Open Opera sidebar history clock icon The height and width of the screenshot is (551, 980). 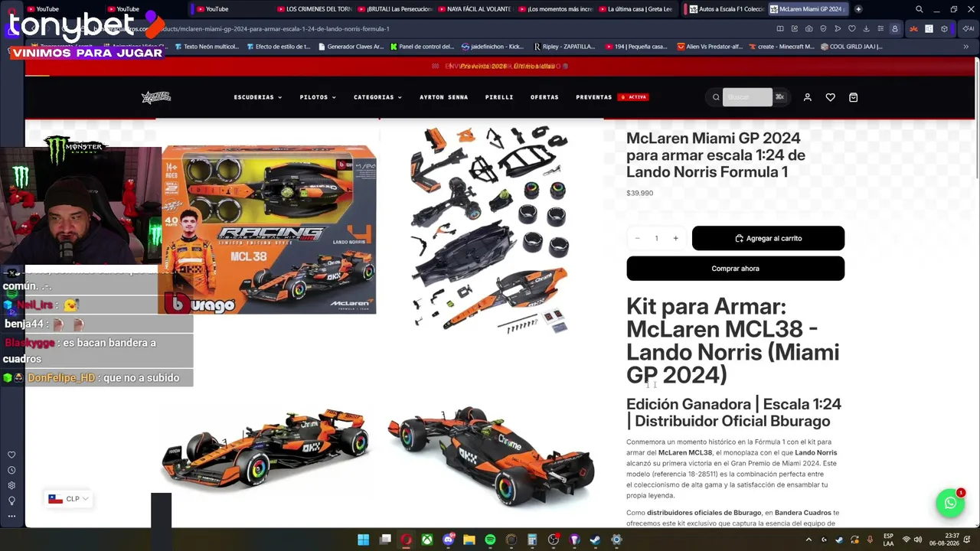pos(11,470)
